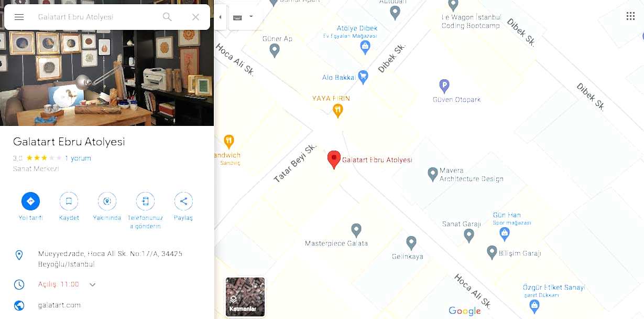
Task: Toggle the Katmanlar layers thumbnail
Action: [x=245, y=297]
